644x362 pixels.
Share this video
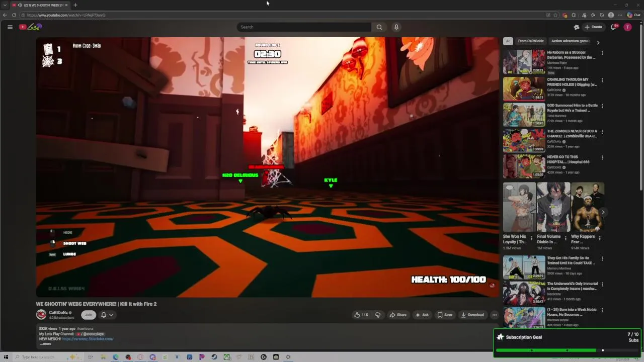pyautogui.click(x=398, y=315)
